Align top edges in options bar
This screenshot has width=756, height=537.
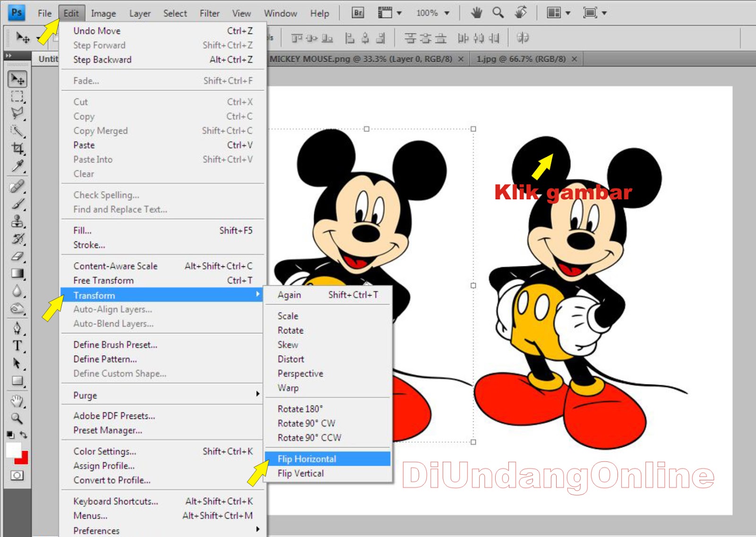click(297, 38)
